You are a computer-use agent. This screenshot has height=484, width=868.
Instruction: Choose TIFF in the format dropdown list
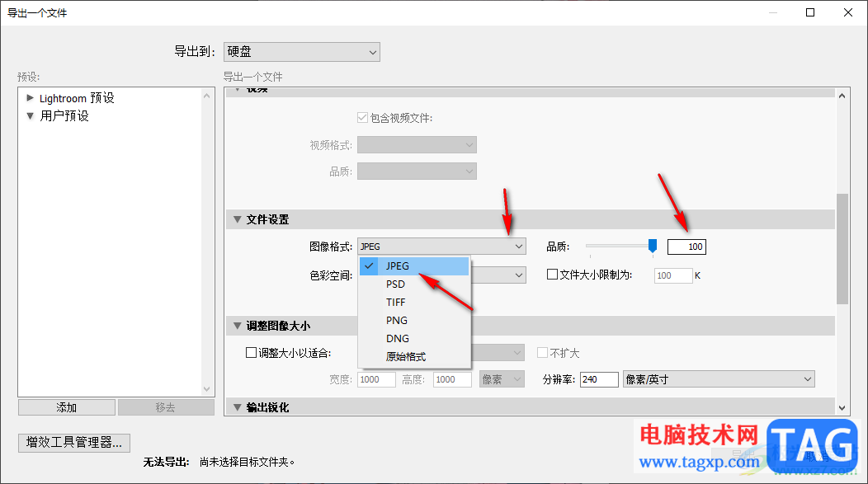pos(396,302)
